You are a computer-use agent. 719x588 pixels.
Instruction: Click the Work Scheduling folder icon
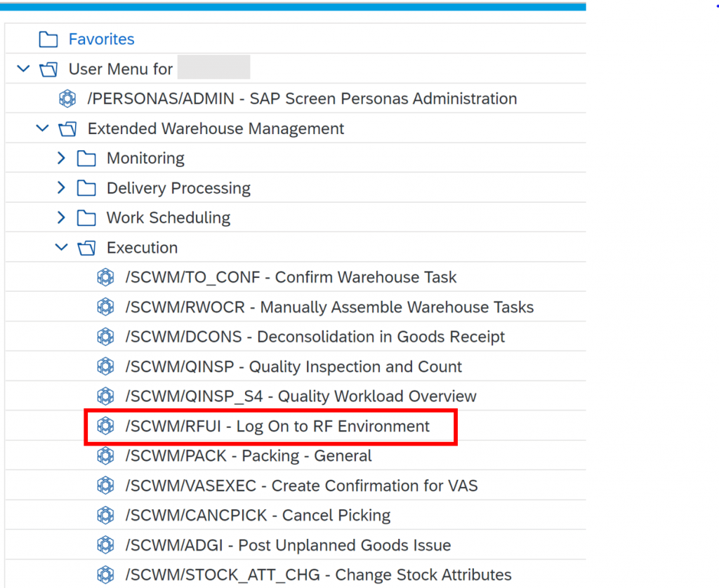86,218
